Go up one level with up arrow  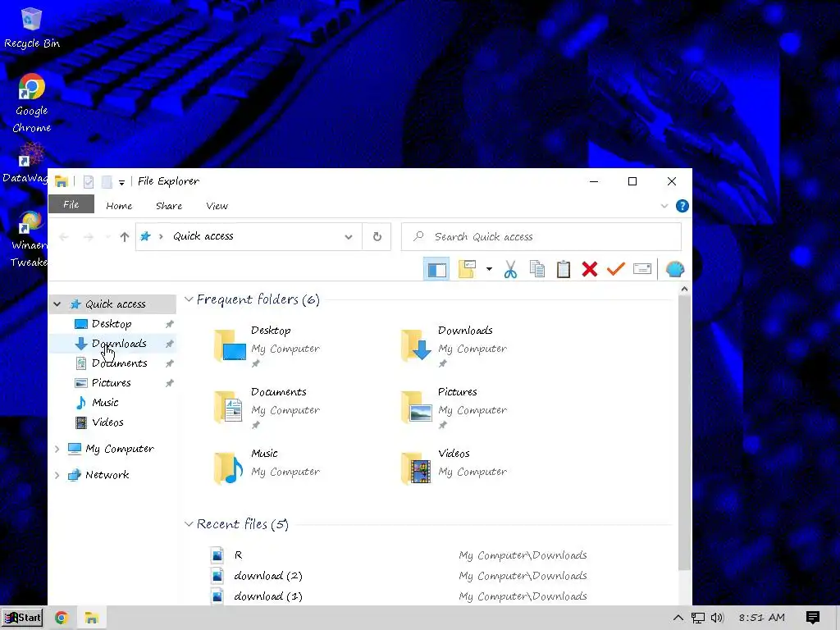tap(125, 237)
